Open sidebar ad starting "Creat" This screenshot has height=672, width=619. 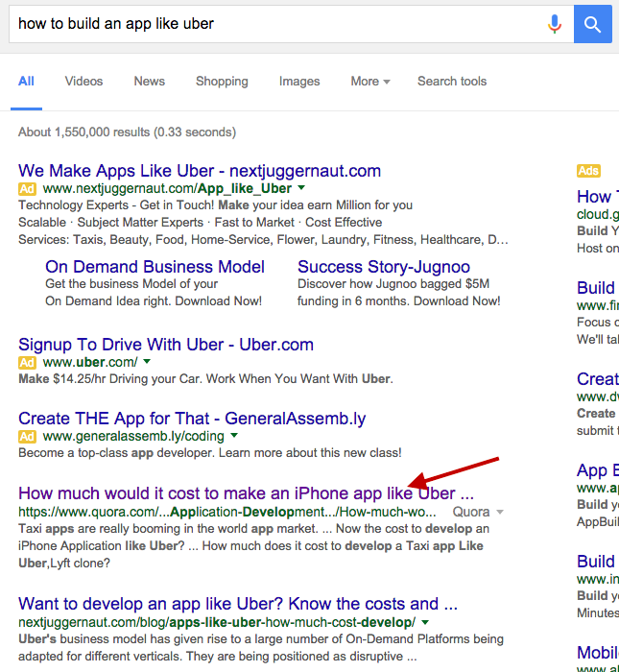tap(598, 379)
